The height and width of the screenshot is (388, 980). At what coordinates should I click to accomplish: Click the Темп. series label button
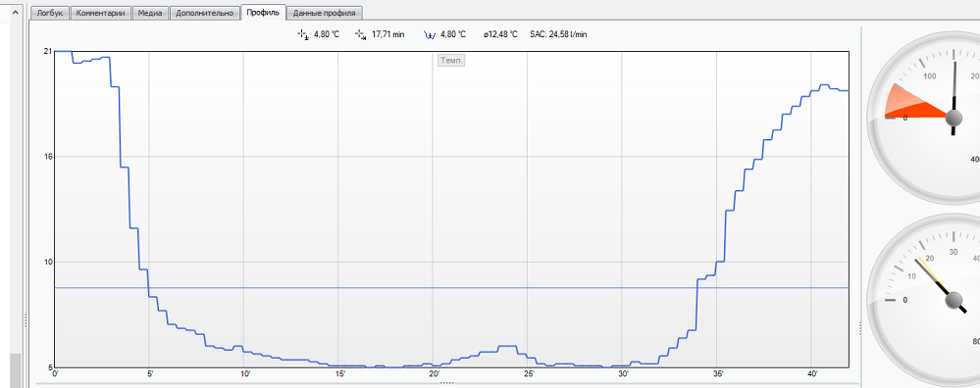pyautogui.click(x=450, y=60)
